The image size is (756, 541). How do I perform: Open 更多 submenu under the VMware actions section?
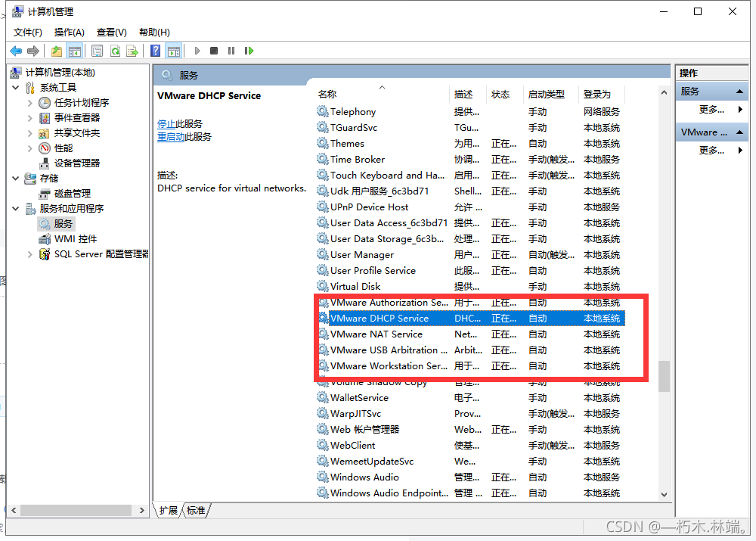click(x=712, y=150)
